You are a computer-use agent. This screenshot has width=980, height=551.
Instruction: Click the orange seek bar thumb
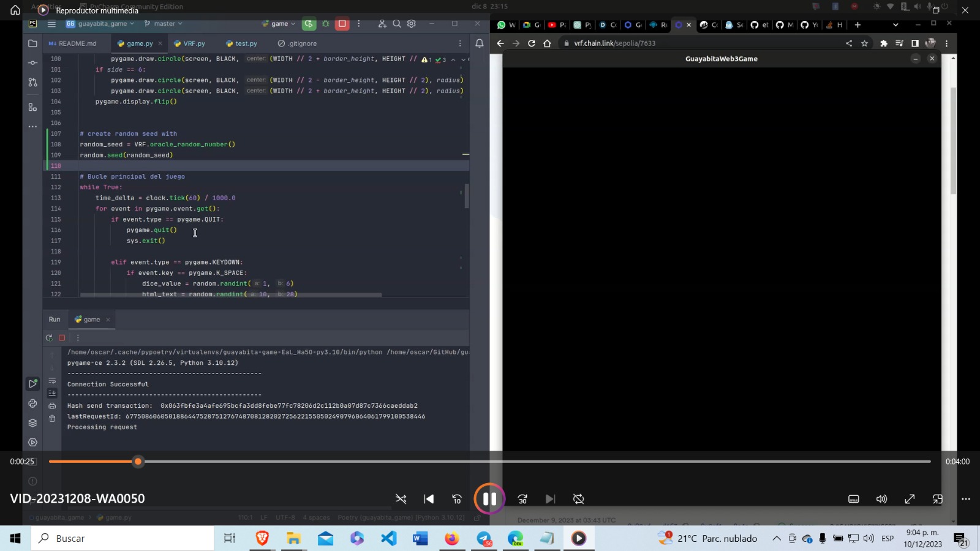click(138, 462)
